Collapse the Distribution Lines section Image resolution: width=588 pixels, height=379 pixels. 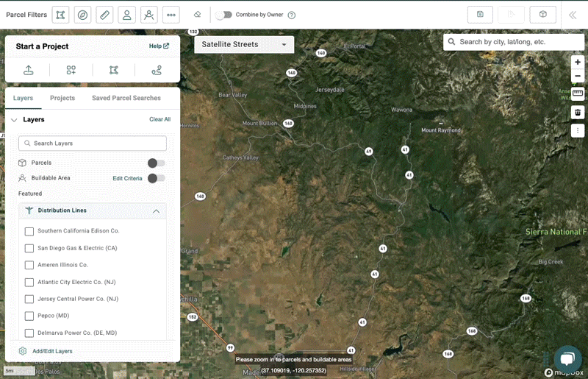[x=156, y=211]
